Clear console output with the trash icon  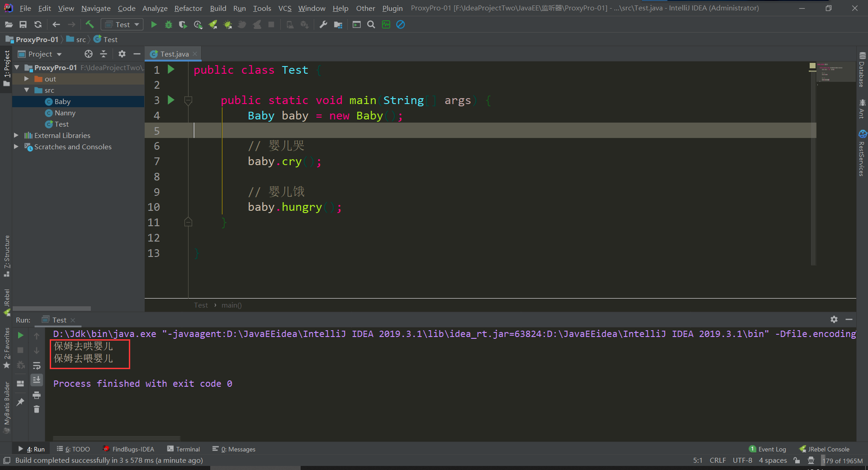pos(37,409)
